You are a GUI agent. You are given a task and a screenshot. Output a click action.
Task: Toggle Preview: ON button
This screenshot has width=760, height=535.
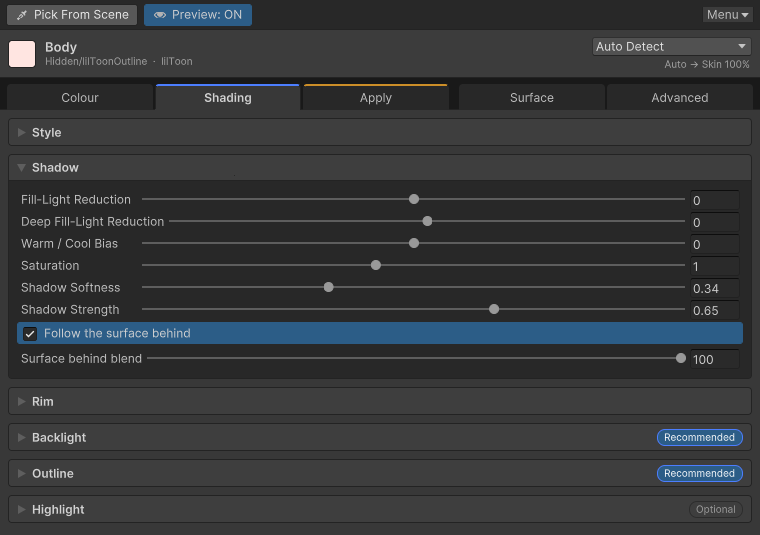pyautogui.click(x=198, y=15)
